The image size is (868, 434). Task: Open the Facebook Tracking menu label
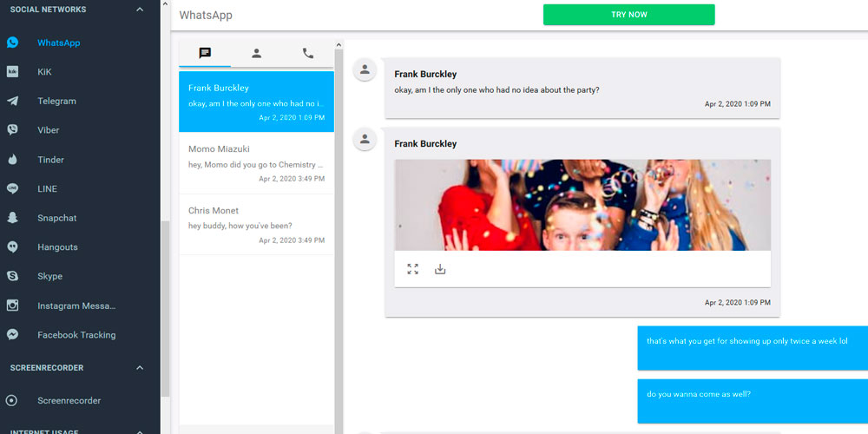(x=76, y=335)
